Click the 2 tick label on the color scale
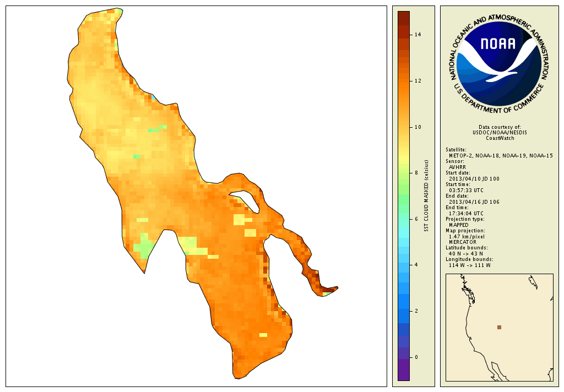This screenshot has width=564, height=392. click(x=416, y=311)
